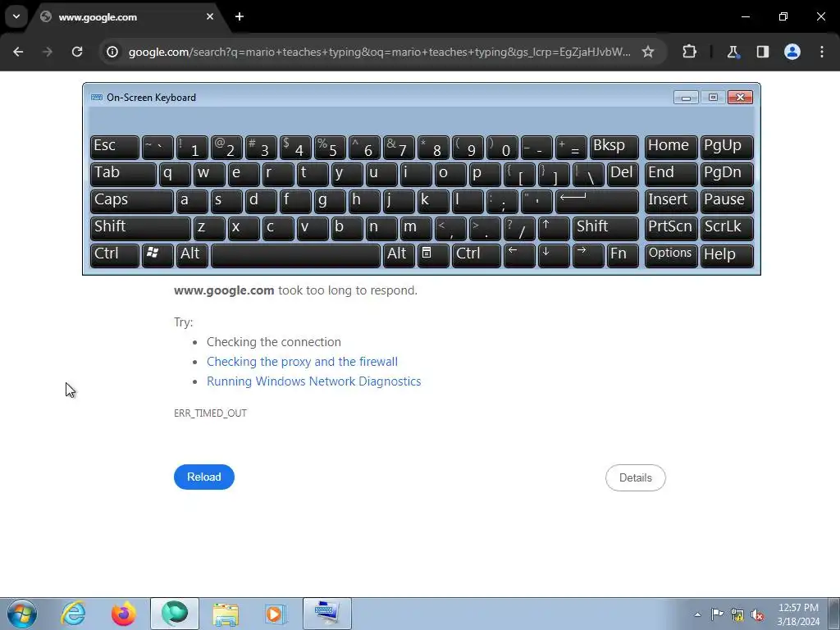Tap the Windows logo key on keyboard

(x=157, y=255)
